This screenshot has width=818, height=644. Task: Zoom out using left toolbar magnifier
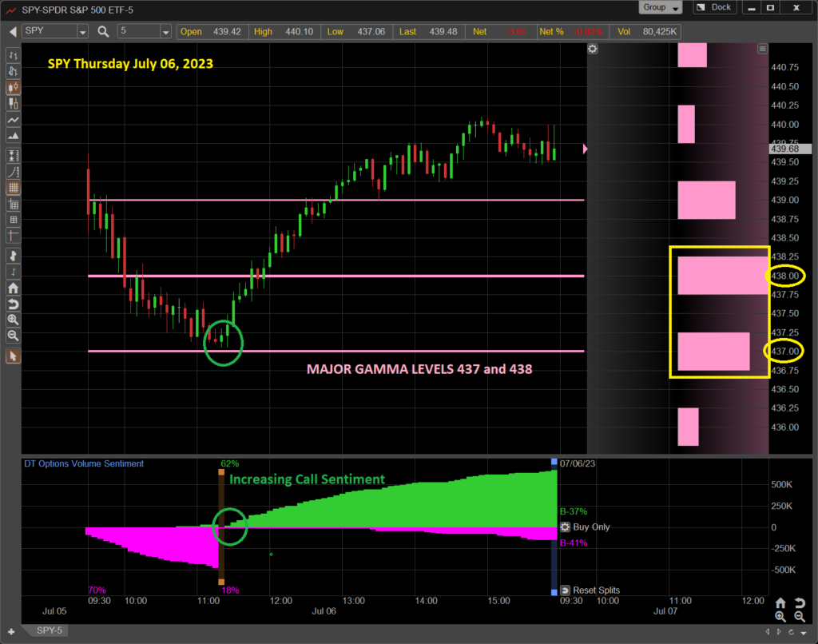[x=13, y=336]
